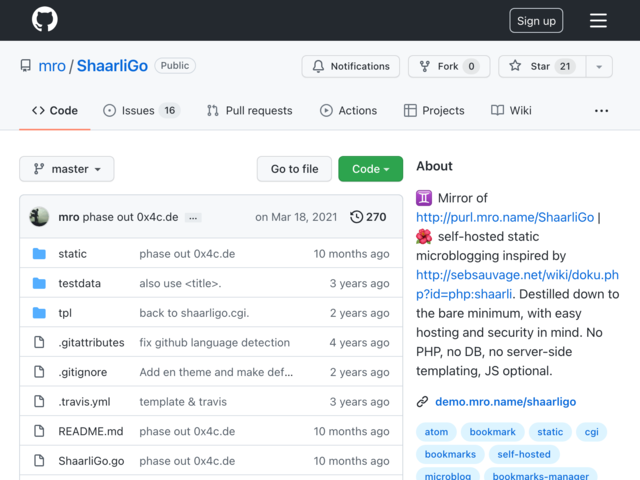Screen dimensions: 640x480
Task: Open 'back to shaarligo.cgi.' commit message
Action: [194, 313]
